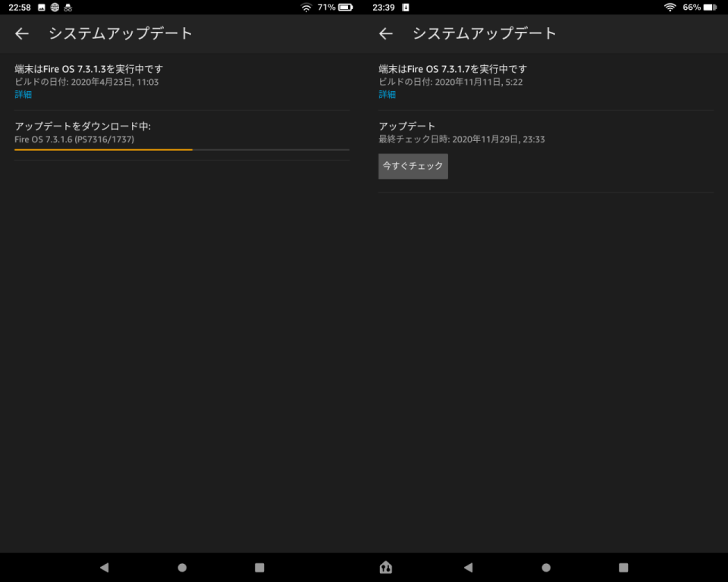The width and height of the screenshot is (728, 582).
Task: Open 詳細 link under Fire OS 7.3.1.3
Action: [24, 95]
